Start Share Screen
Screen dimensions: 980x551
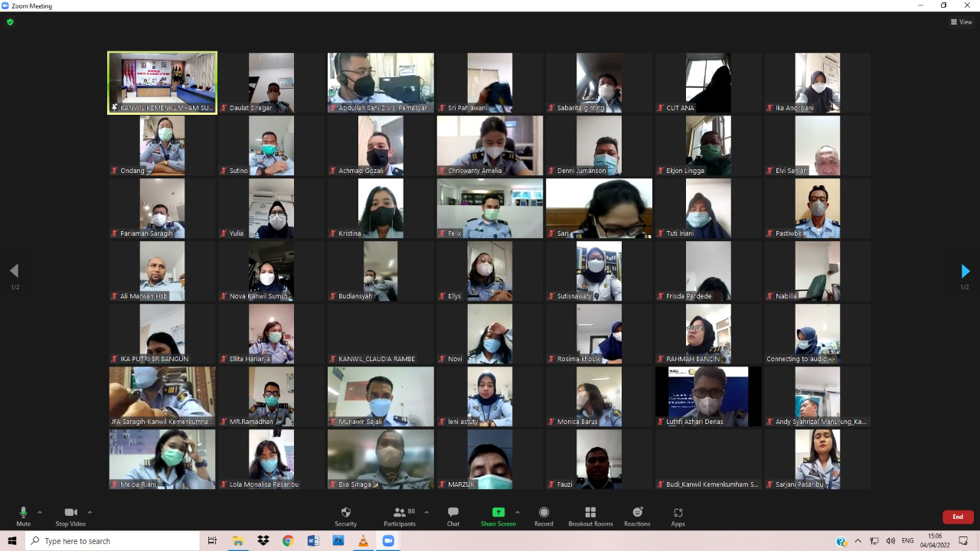click(498, 516)
